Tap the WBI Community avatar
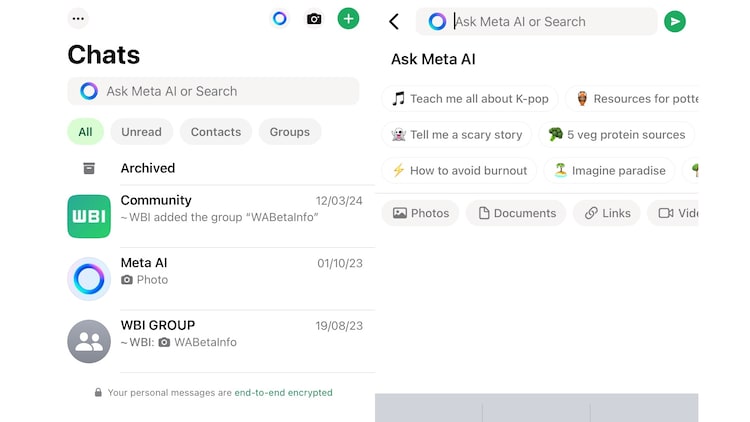 89,216
